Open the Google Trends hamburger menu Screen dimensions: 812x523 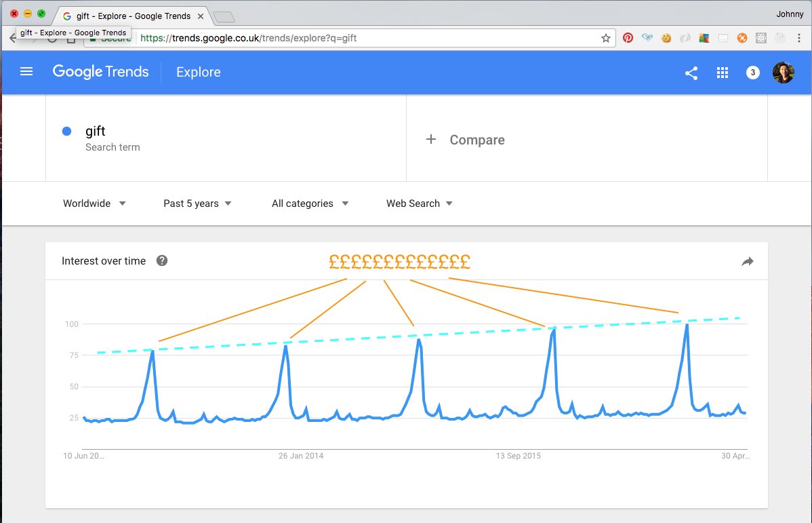[x=26, y=71]
